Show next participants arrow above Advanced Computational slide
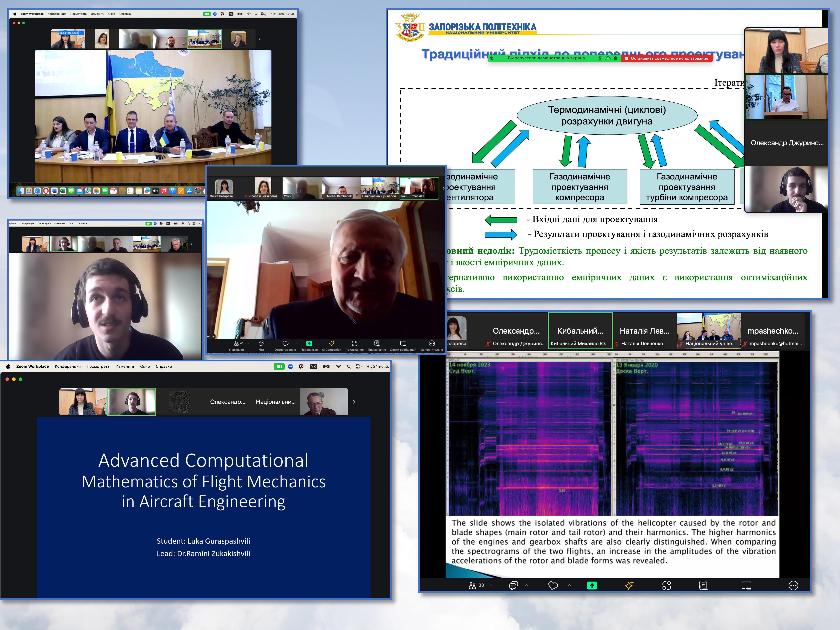The height and width of the screenshot is (630, 840). coord(354,402)
